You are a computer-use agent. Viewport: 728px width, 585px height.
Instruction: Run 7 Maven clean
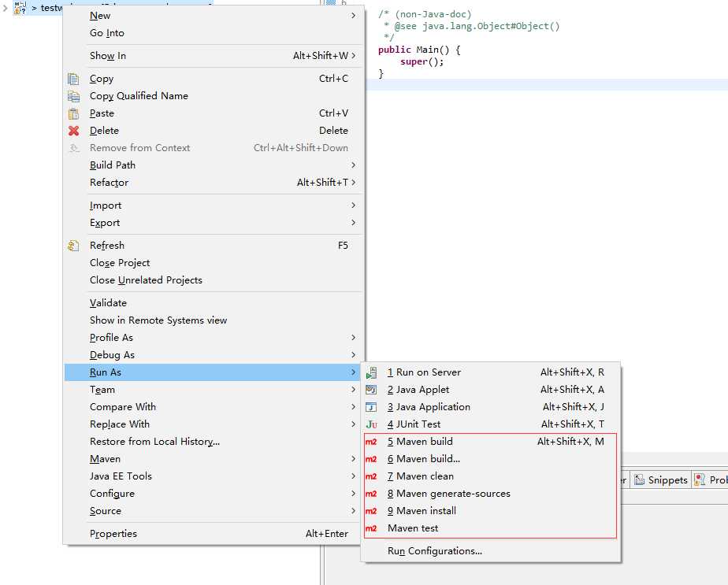tap(491, 476)
